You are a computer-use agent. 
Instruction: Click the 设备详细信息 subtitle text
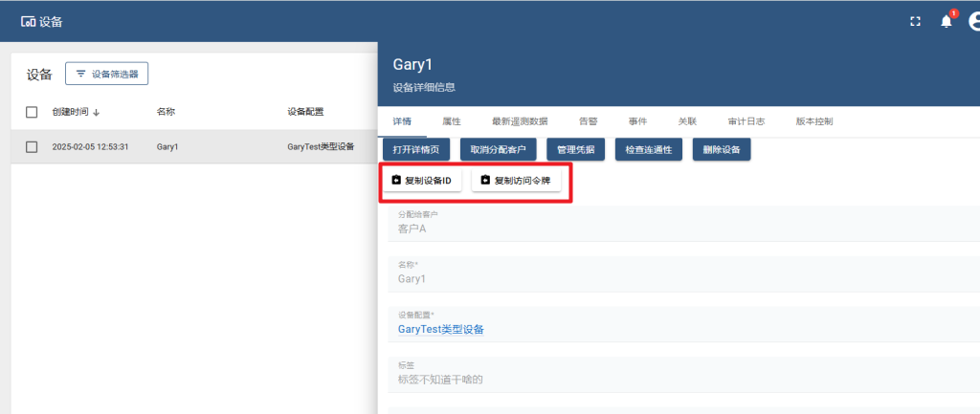[x=424, y=87]
